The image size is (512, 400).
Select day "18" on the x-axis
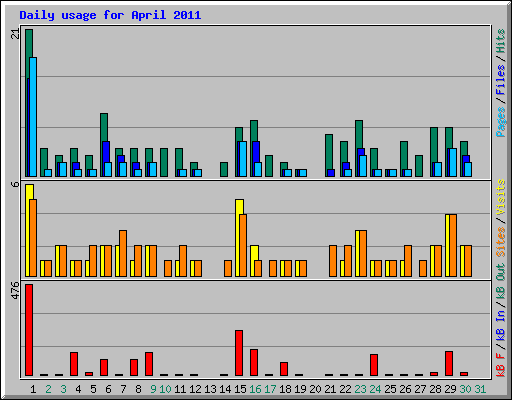[x=285, y=389]
